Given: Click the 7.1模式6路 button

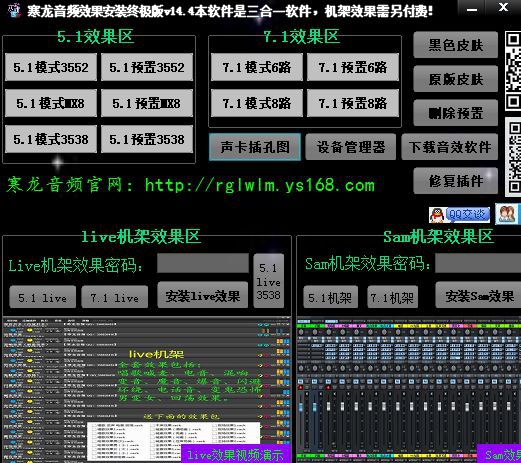Looking at the screenshot, I should click(257, 67).
